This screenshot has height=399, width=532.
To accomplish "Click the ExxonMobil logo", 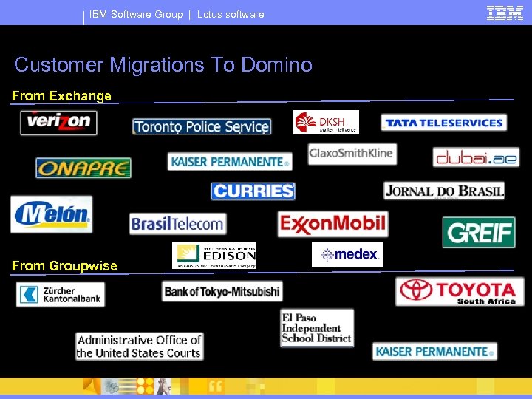I will [332, 225].
